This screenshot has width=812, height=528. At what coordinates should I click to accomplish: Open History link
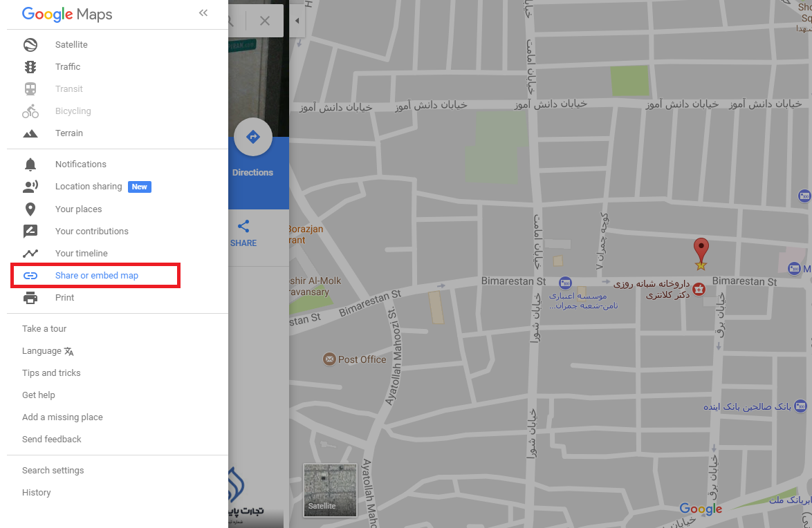(36, 493)
